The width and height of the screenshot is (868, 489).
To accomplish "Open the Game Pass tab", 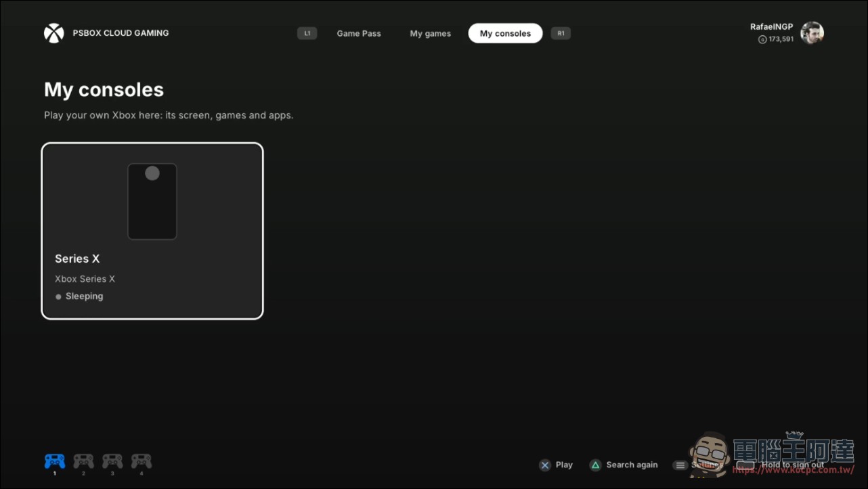I will point(359,33).
